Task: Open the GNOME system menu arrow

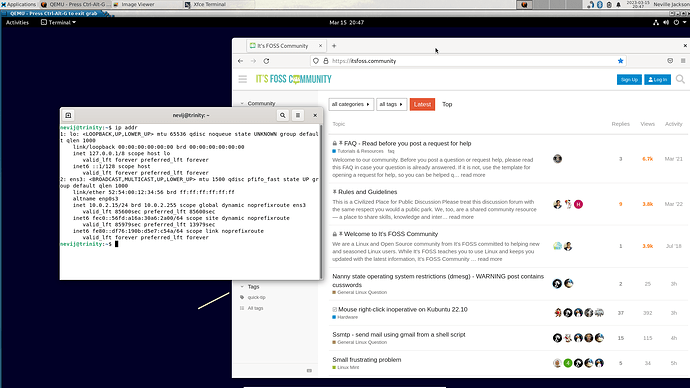Action: point(685,22)
